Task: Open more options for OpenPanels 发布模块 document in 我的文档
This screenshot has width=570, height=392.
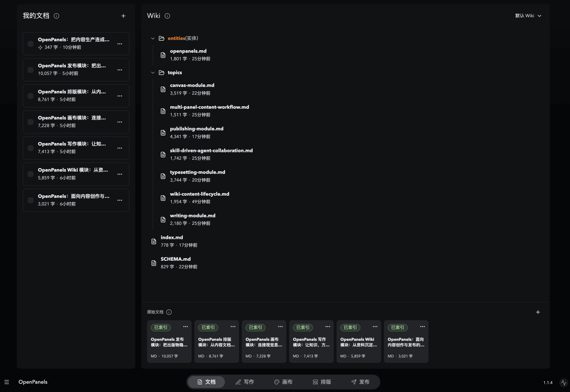Action: tap(120, 70)
